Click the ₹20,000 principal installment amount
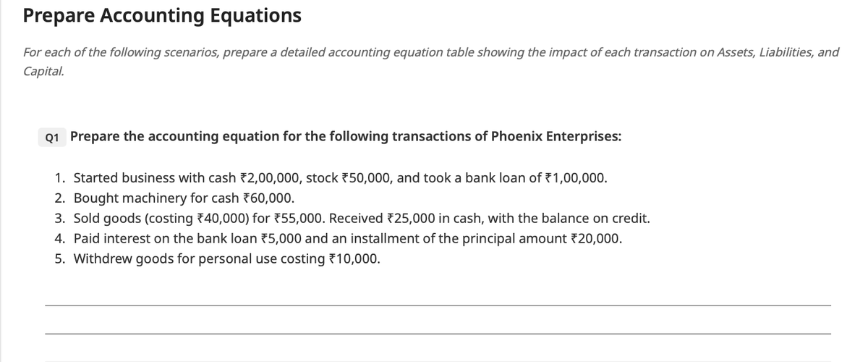This screenshot has height=362, width=868. 596,238
